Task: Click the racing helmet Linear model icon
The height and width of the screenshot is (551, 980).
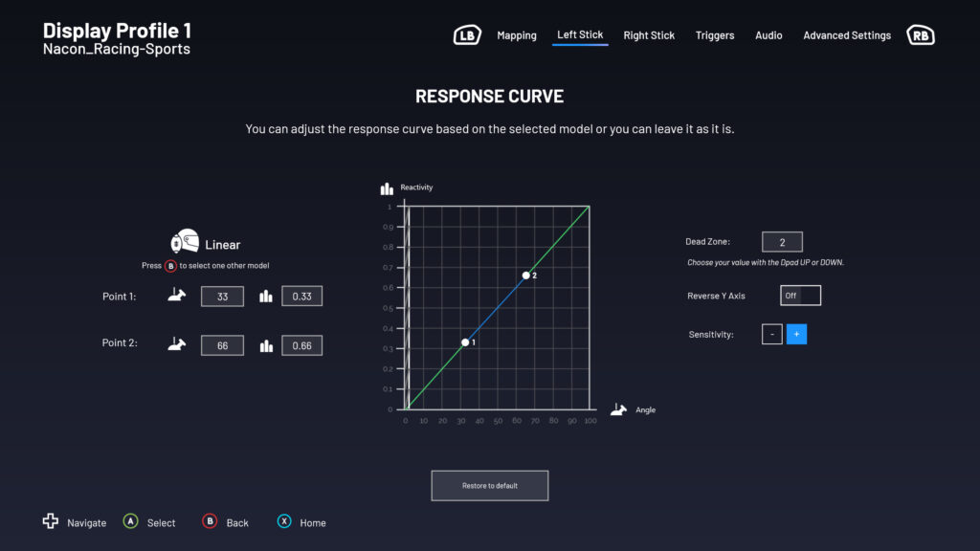Action: click(x=185, y=243)
